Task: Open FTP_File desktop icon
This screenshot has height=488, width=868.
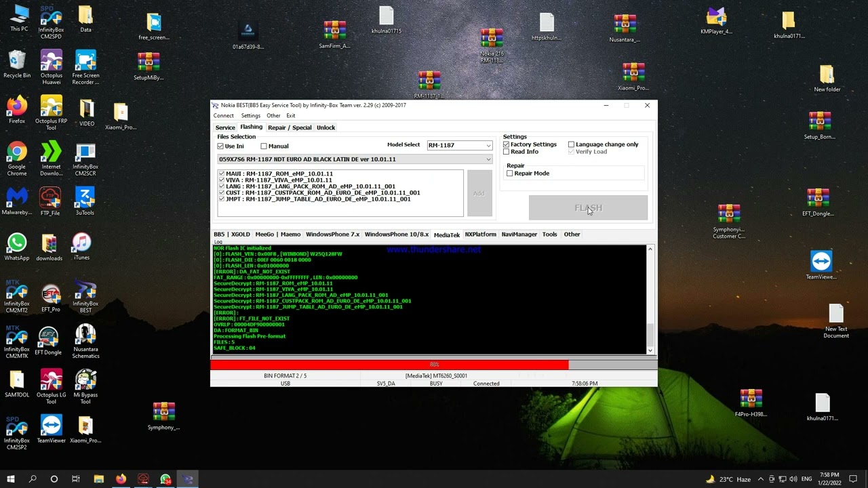Action: tap(50, 202)
